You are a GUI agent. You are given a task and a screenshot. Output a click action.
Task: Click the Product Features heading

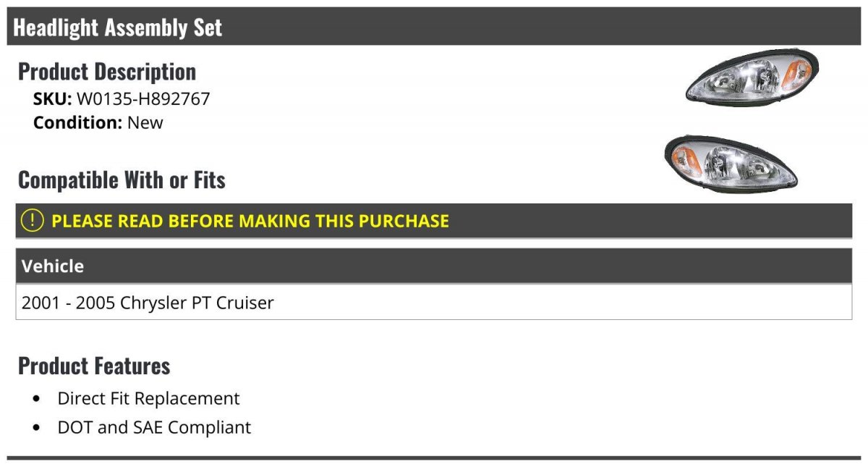pyautogui.click(x=94, y=366)
